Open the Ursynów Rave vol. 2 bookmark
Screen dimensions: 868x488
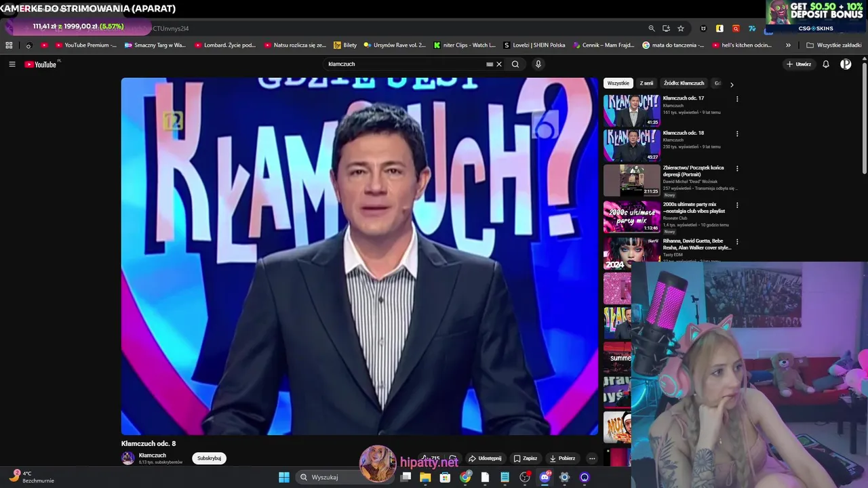pos(395,45)
